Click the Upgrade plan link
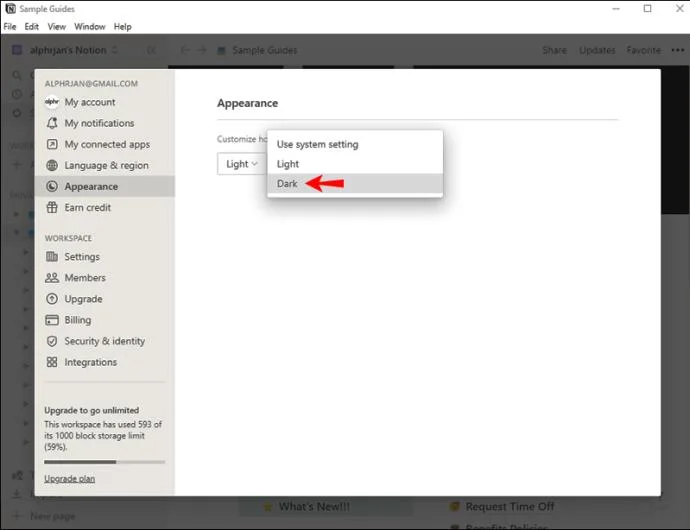 pos(70,478)
